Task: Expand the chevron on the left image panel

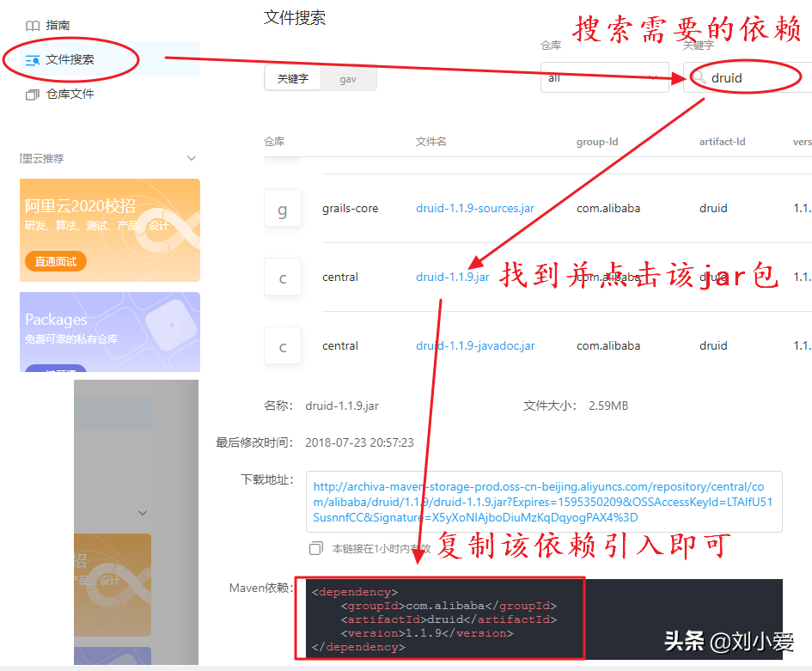Action: click(142, 513)
